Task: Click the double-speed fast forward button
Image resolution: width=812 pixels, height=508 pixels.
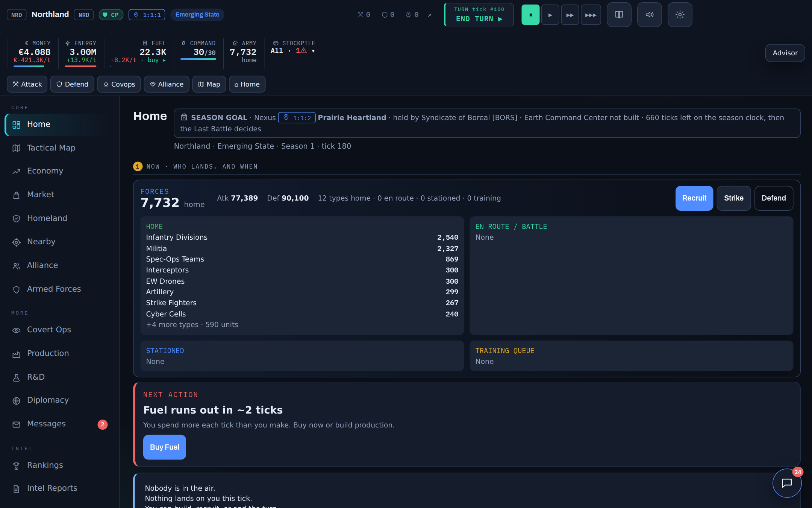Action: click(x=570, y=15)
